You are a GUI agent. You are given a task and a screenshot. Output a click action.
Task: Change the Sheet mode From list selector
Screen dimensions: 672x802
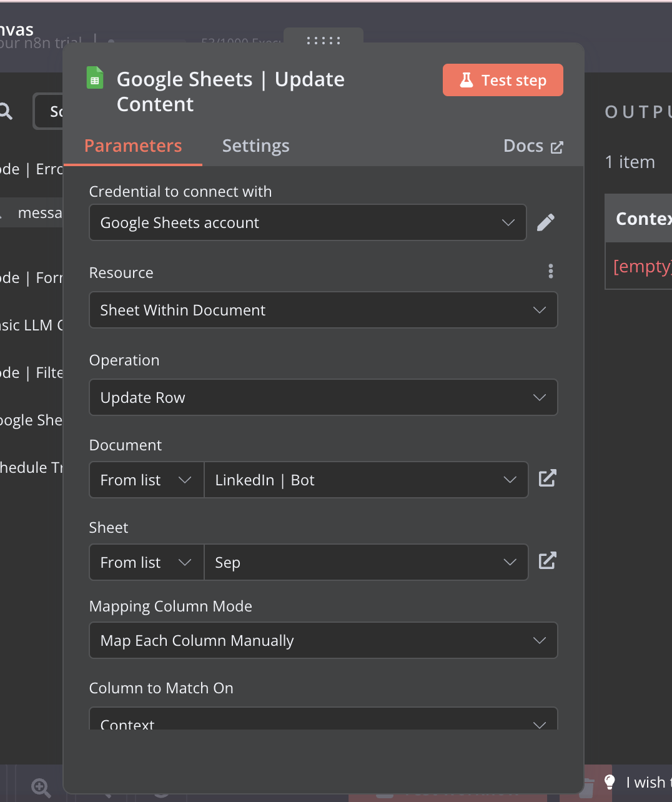(147, 562)
